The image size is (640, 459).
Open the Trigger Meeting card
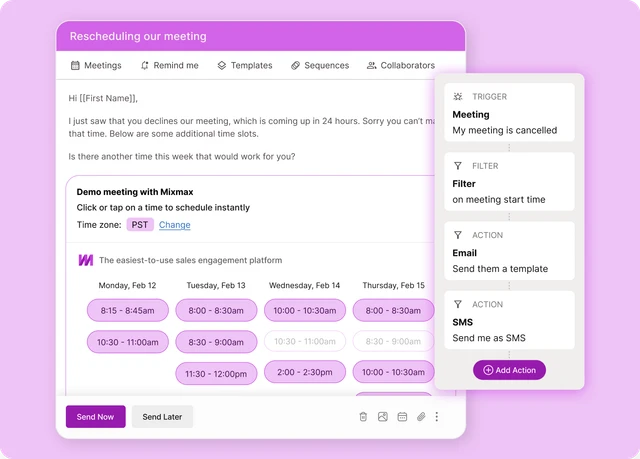coord(509,112)
